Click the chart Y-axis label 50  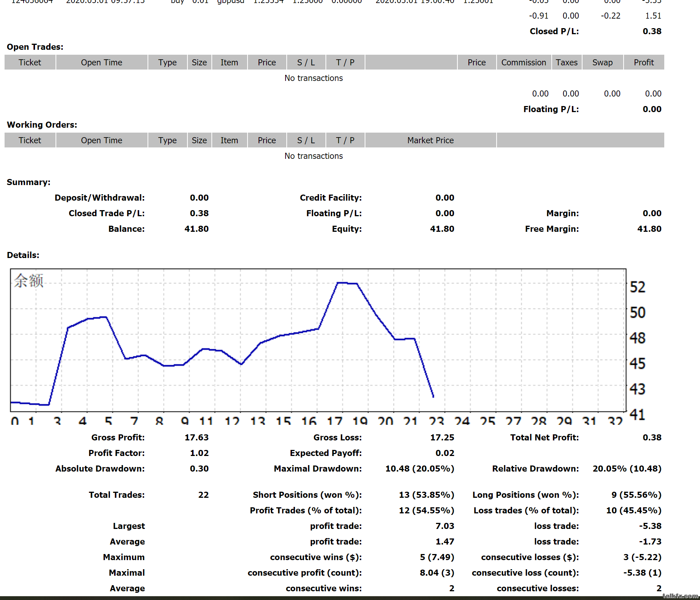(x=637, y=312)
